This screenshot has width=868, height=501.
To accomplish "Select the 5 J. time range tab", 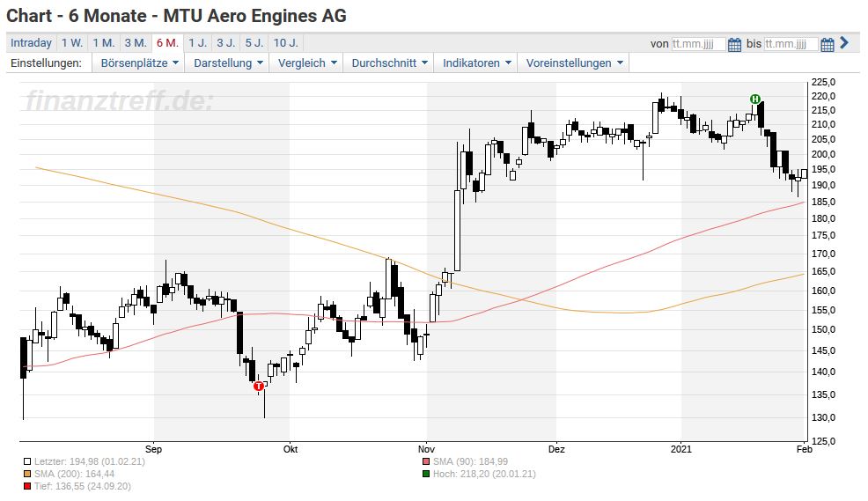I will (254, 42).
